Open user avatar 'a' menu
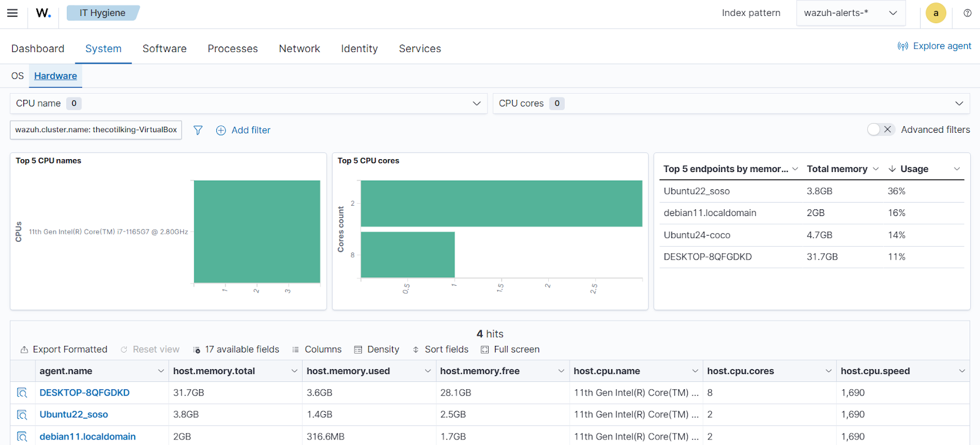 point(935,13)
